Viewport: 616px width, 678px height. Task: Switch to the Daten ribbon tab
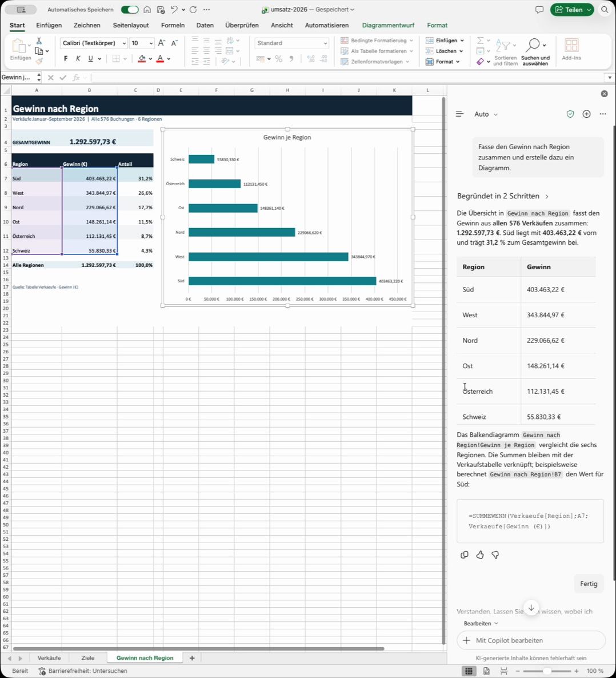[x=205, y=25]
